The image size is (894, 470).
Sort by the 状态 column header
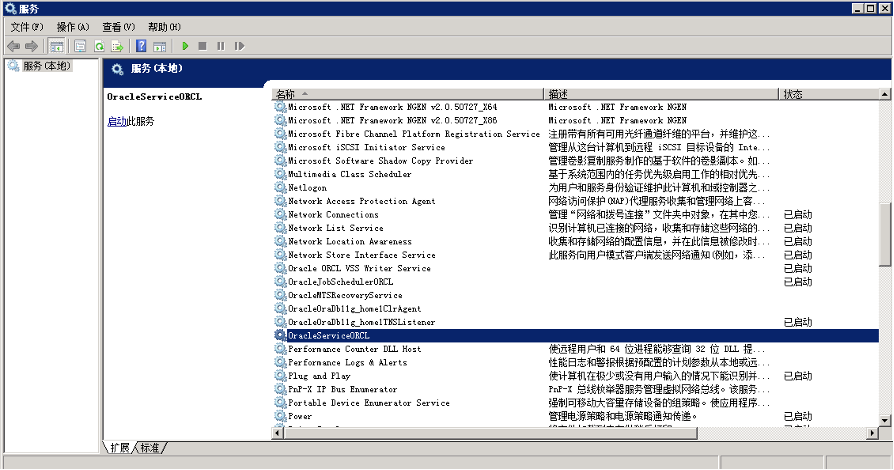(x=828, y=94)
